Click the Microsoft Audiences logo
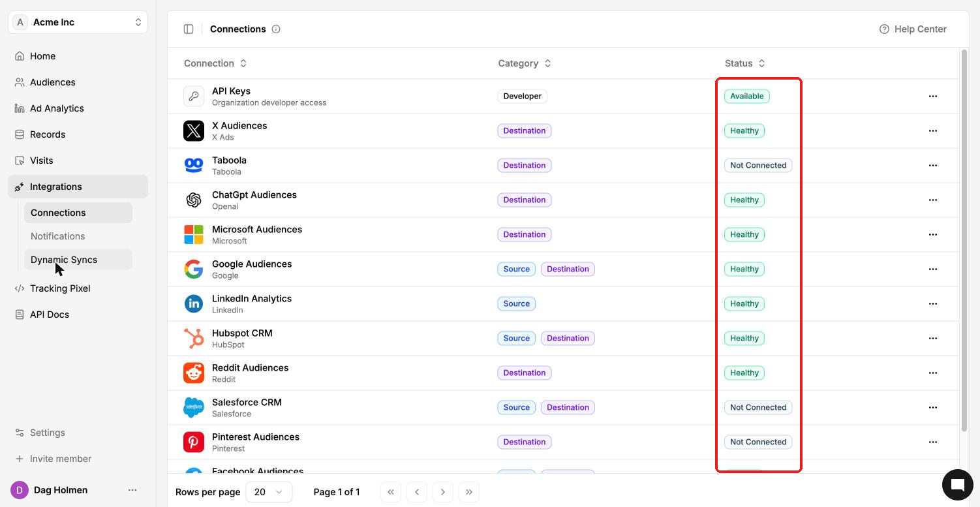The image size is (980, 507). click(x=194, y=235)
